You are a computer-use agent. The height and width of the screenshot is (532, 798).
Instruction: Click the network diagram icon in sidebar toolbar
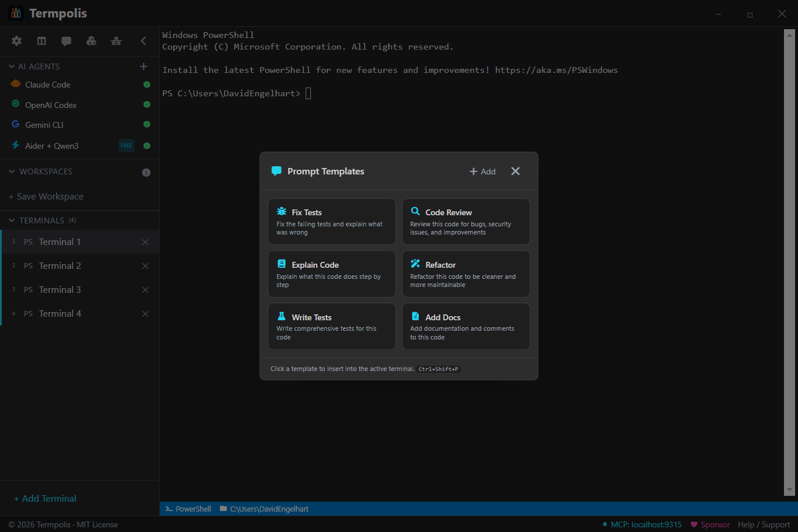pyautogui.click(x=116, y=41)
